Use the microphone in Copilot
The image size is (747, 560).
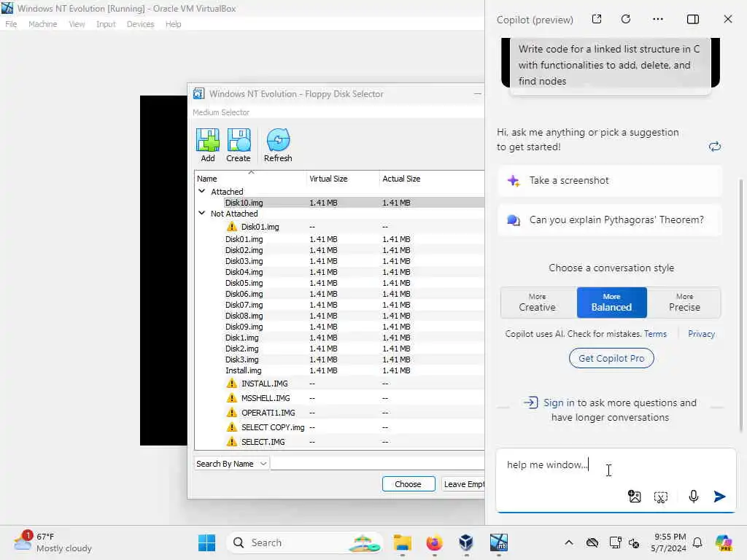click(x=694, y=497)
